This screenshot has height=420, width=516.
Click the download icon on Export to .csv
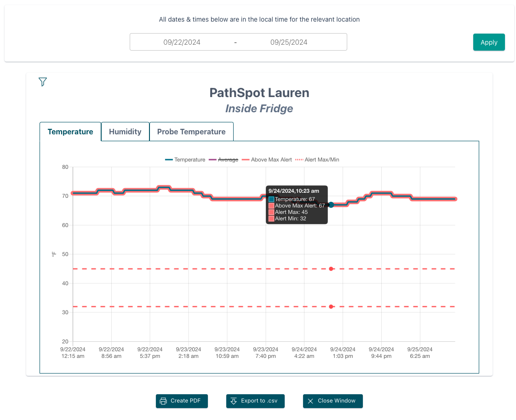(x=234, y=401)
